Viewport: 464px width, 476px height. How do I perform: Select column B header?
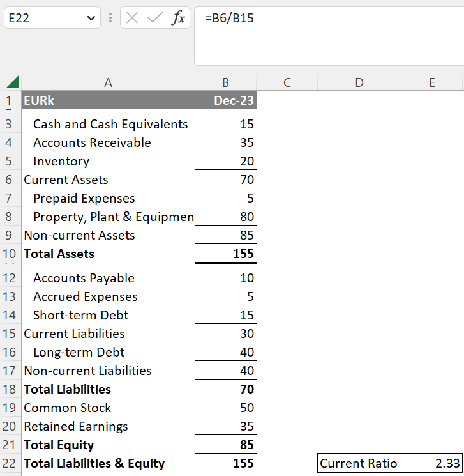point(225,82)
